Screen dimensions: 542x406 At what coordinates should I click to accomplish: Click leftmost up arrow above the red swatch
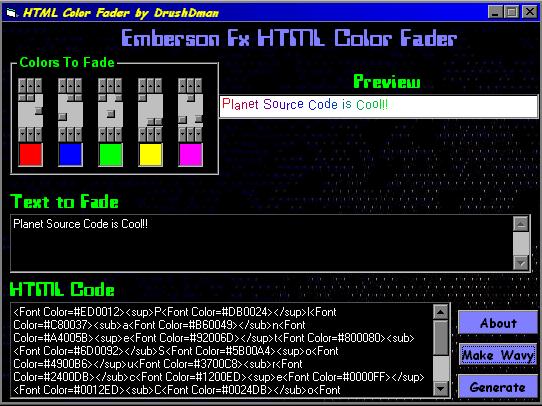tap(22, 85)
